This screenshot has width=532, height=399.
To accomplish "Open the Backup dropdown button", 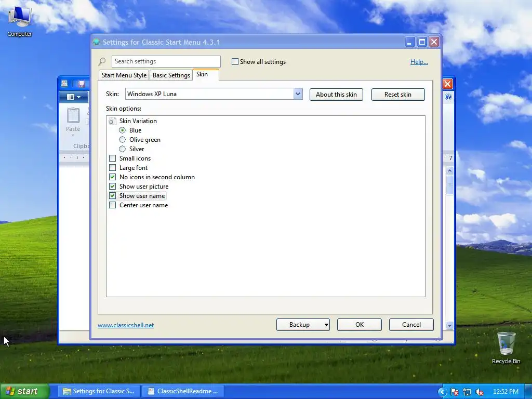I will (326, 325).
